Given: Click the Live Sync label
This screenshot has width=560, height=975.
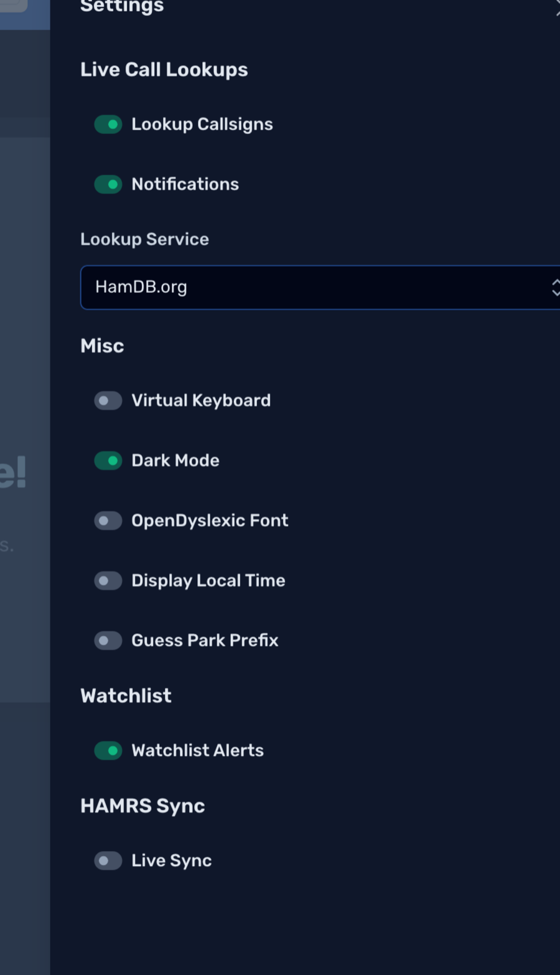Looking at the screenshot, I should [x=172, y=861].
